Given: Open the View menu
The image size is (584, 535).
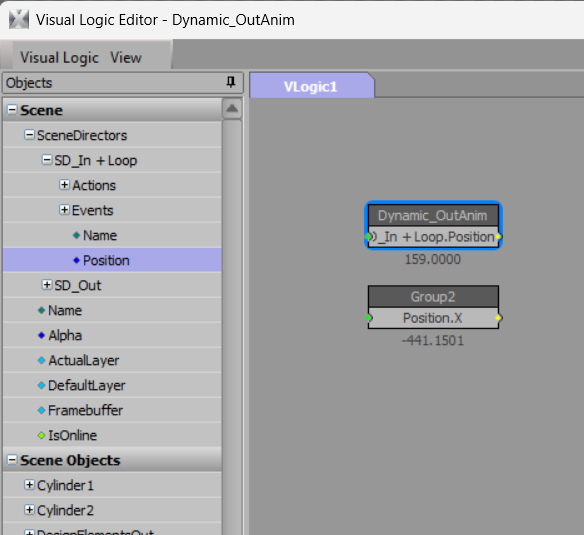Looking at the screenshot, I should [x=126, y=58].
